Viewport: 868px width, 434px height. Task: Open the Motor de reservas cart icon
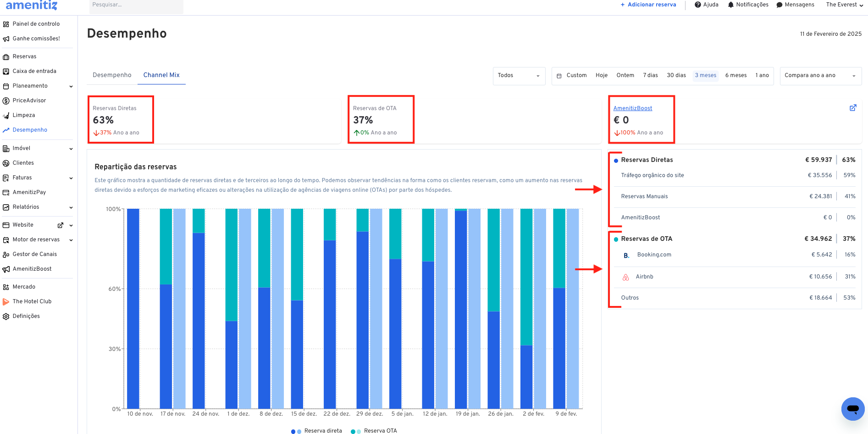coord(6,240)
